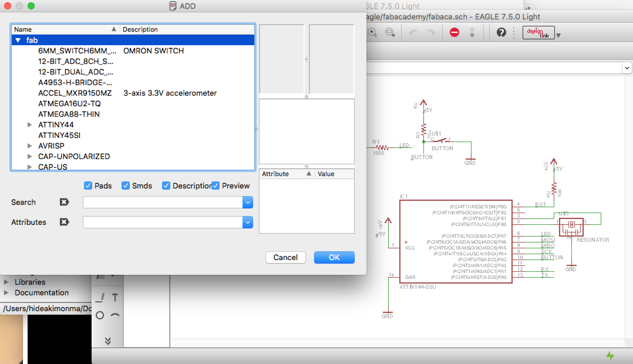Click the zoom select icon in EAGLE toolbar
Image resolution: width=633 pixels, height=364 pixels.
pos(373,32)
